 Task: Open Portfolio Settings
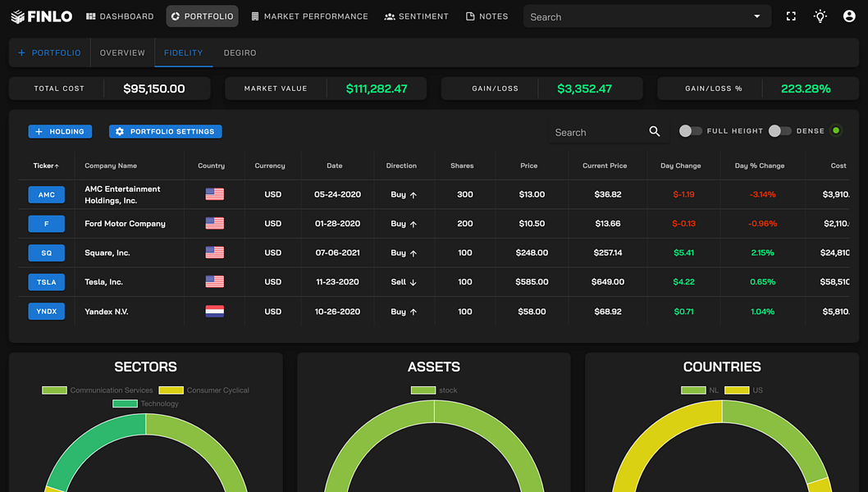(x=166, y=132)
